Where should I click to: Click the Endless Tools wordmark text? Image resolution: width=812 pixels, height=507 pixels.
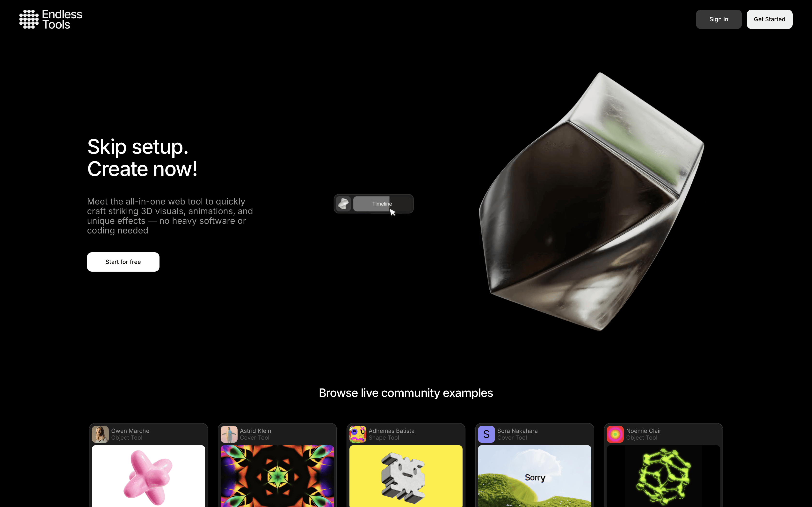tap(62, 20)
